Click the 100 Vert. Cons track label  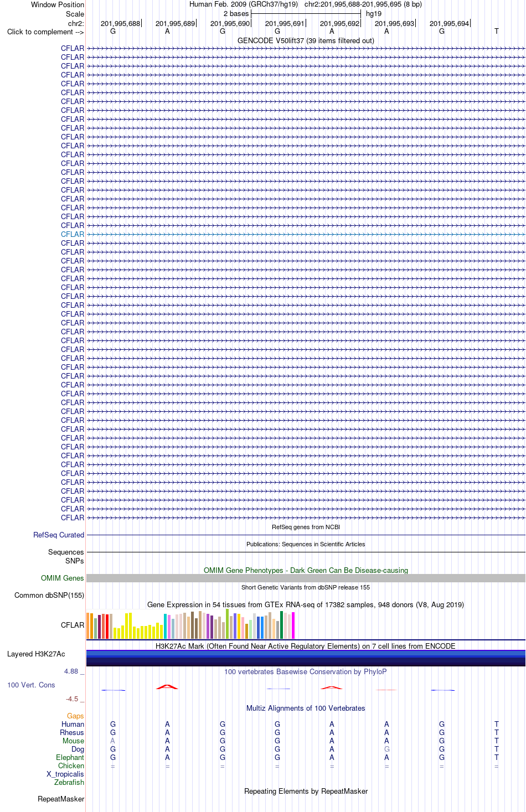(31, 685)
